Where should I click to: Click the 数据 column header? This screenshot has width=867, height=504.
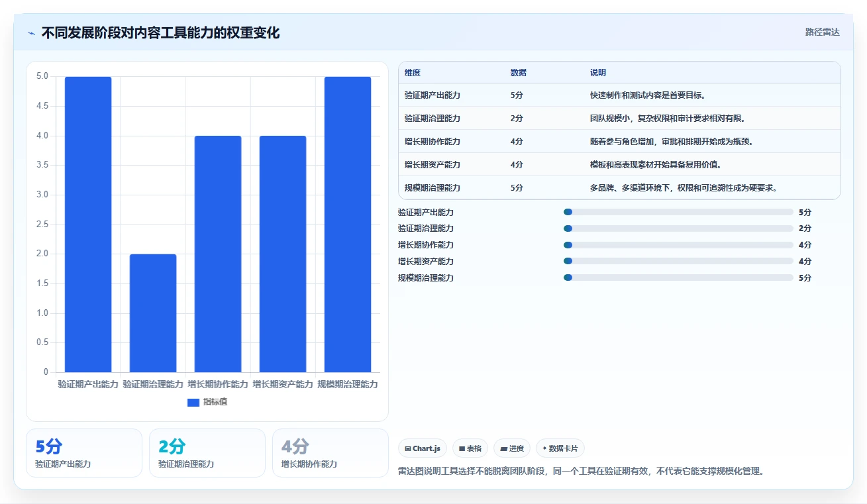[x=519, y=73]
